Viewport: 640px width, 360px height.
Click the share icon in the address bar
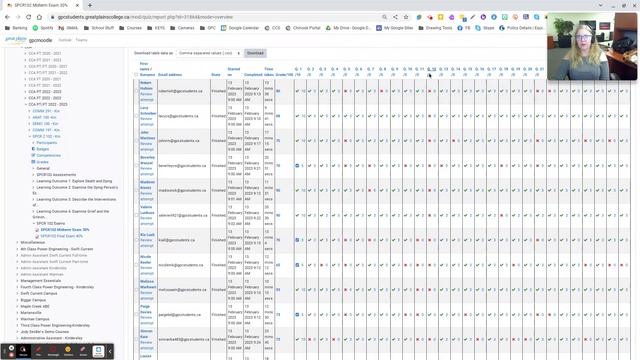[x=395, y=17]
